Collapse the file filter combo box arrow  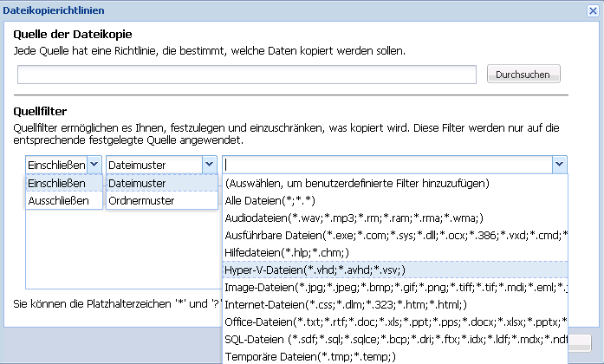click(x=559, y=165)
